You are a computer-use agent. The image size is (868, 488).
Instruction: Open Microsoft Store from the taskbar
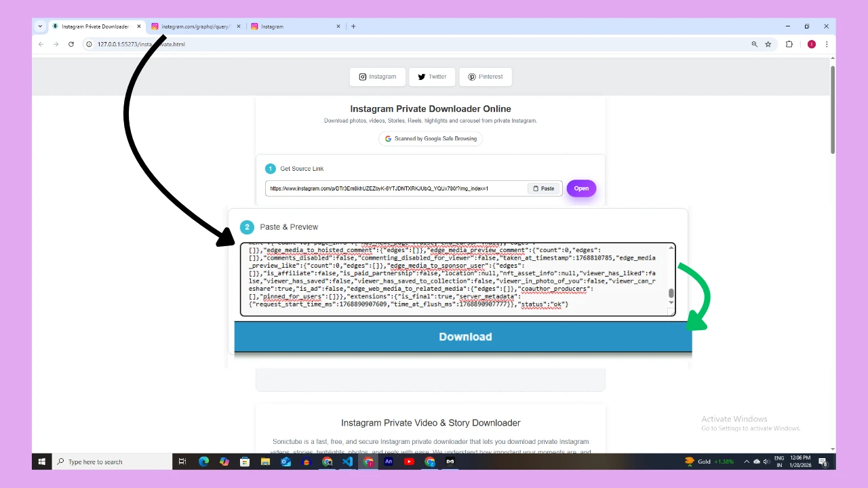click(x=245, y=462)
